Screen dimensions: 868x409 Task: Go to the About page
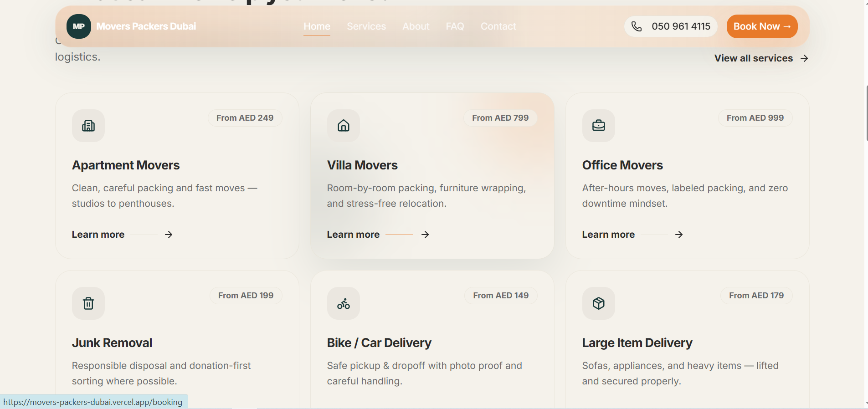(416, 26)
